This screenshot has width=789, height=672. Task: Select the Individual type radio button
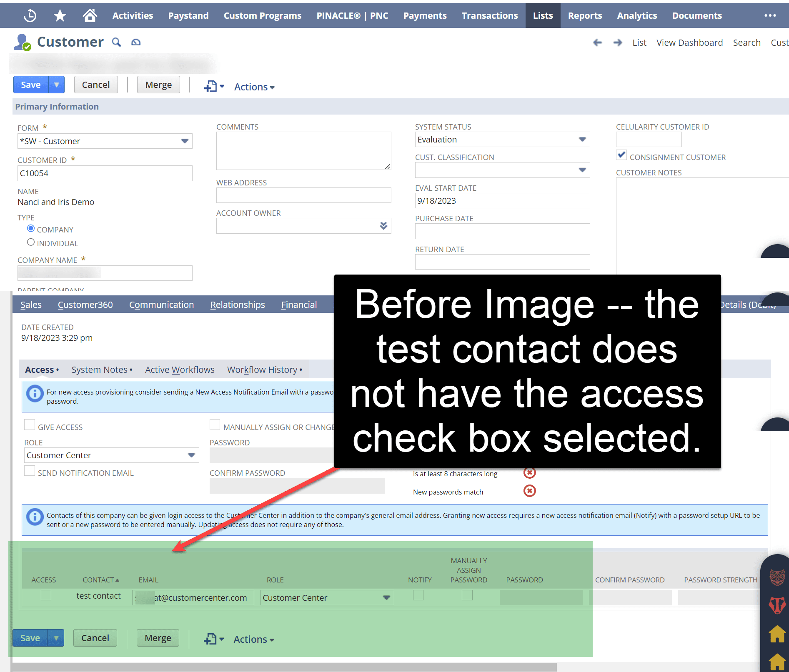pyautogui.click(x=31, y=242)
